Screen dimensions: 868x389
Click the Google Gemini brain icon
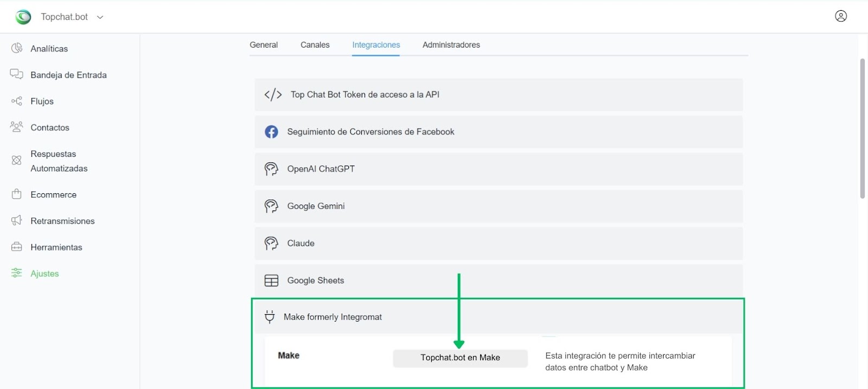click(x=271, y=206)
